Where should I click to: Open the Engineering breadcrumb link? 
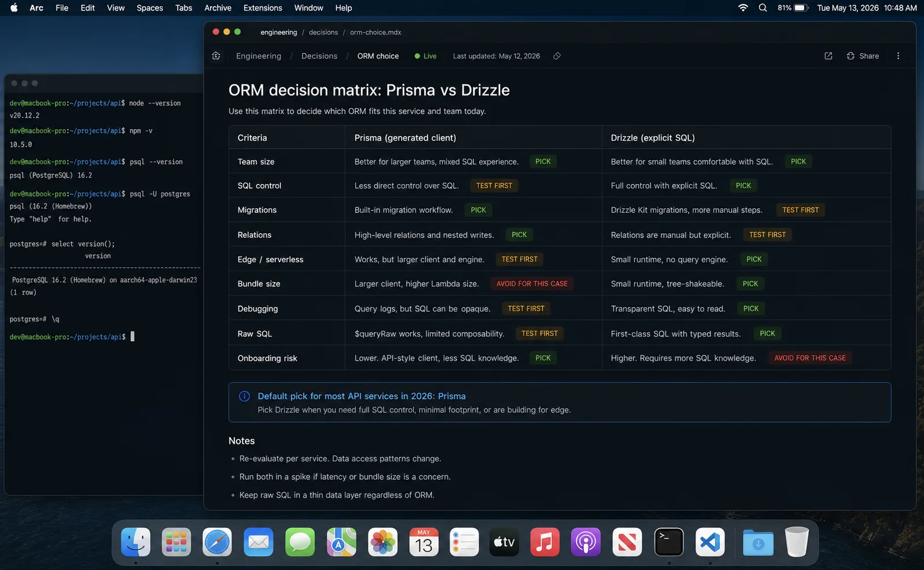(259, 56)
